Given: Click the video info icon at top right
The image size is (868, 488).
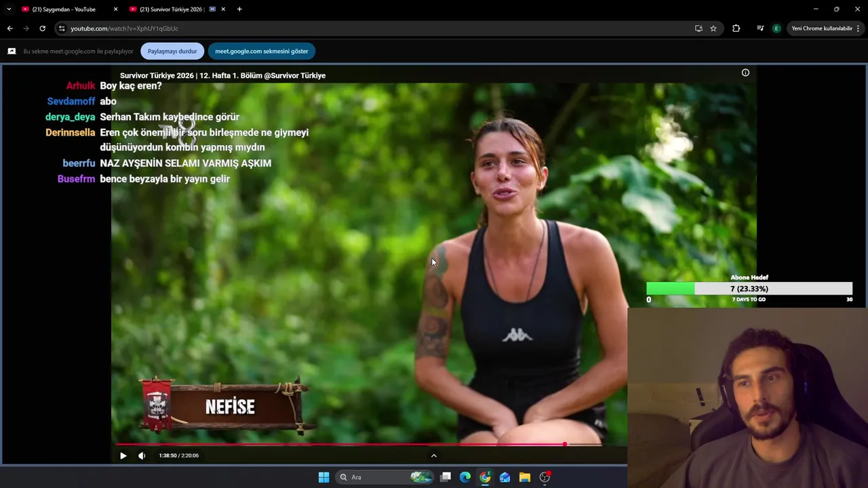Looking at the screenshot, I should click(745, 73).
